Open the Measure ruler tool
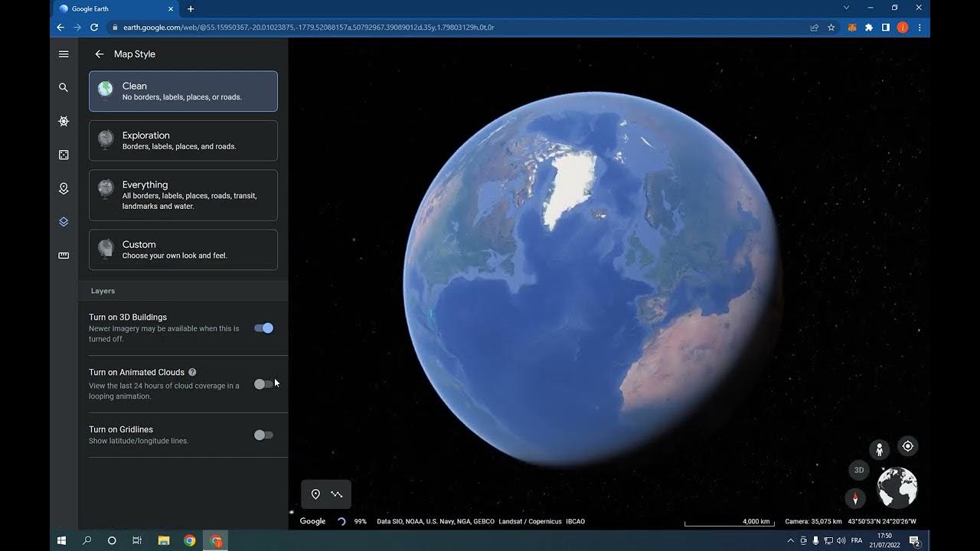The image size is (980, 551). (x=64, y=256)
